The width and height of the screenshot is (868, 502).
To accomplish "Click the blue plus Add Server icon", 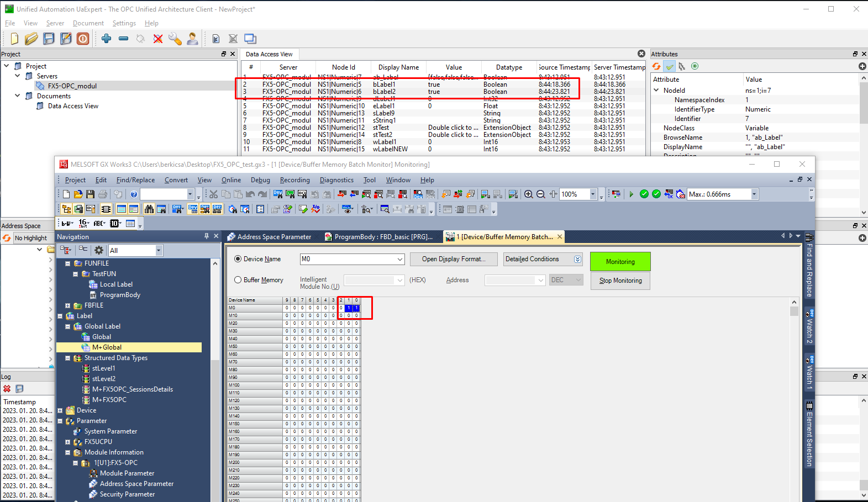I will click(107, 39).
